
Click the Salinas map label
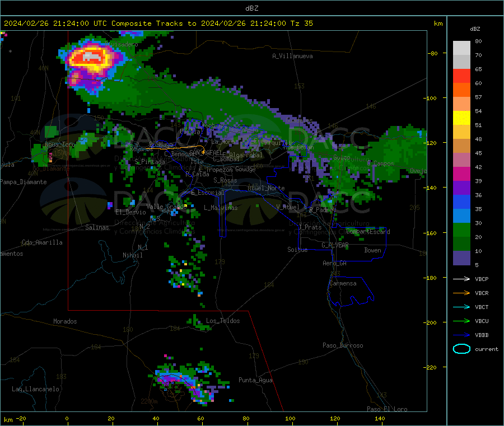click(x=97, y=227)
